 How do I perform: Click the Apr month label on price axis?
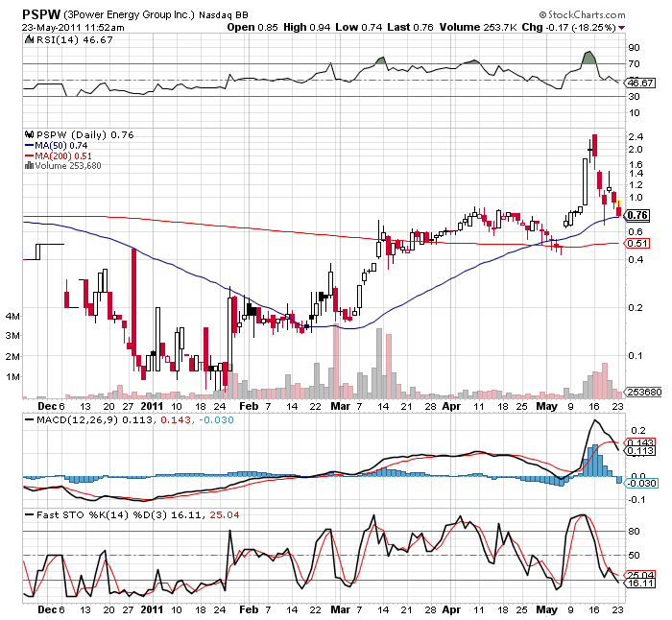point(451,406)
